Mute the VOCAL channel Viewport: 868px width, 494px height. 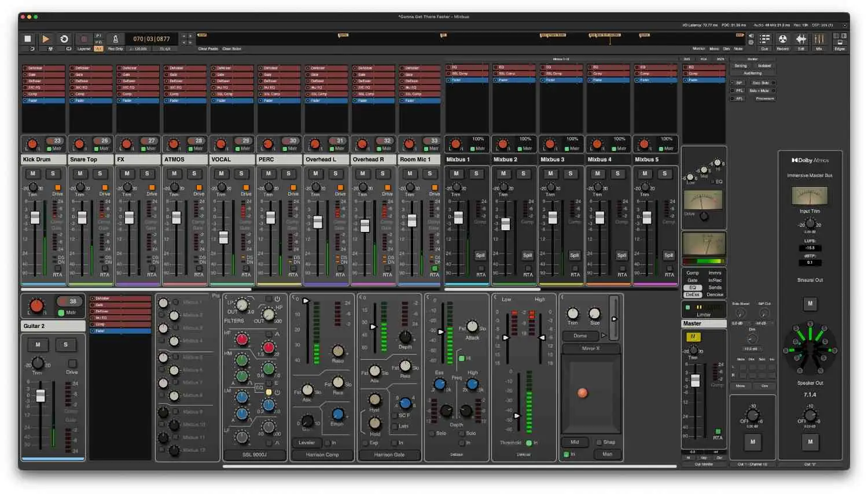tap(222, 174)
